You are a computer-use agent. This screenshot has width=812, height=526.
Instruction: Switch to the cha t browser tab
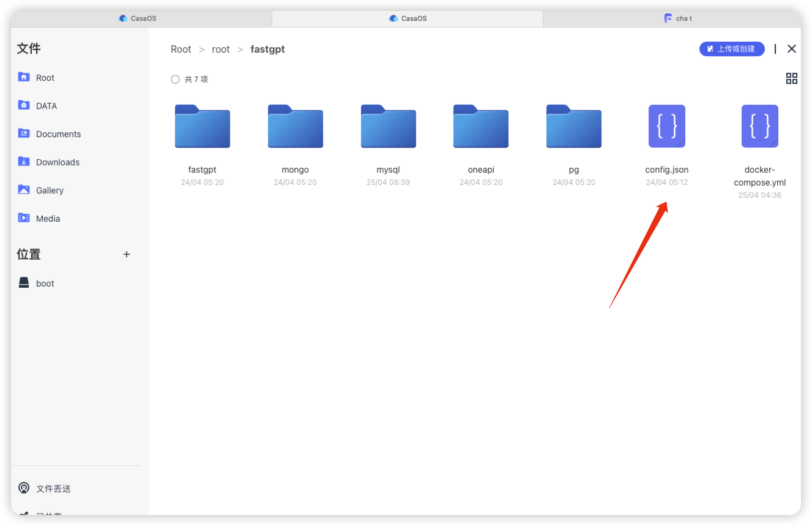pyautogui.click(x=678, y=18)
